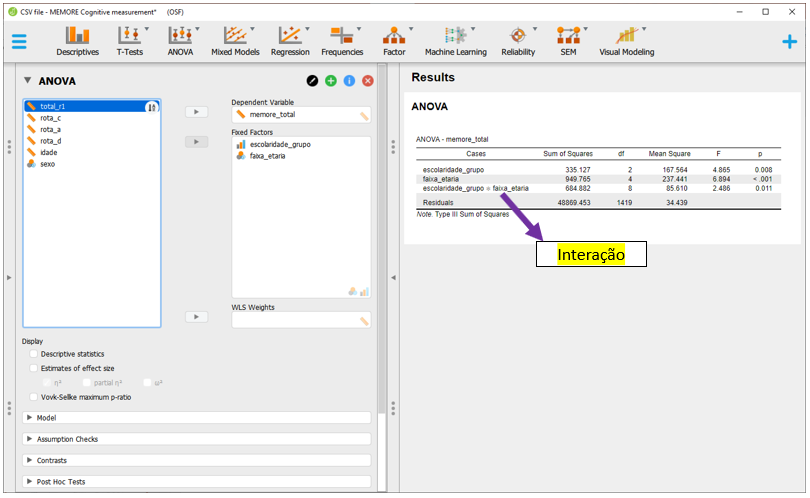Open the hamburger main menu

(x=19, y=41)
